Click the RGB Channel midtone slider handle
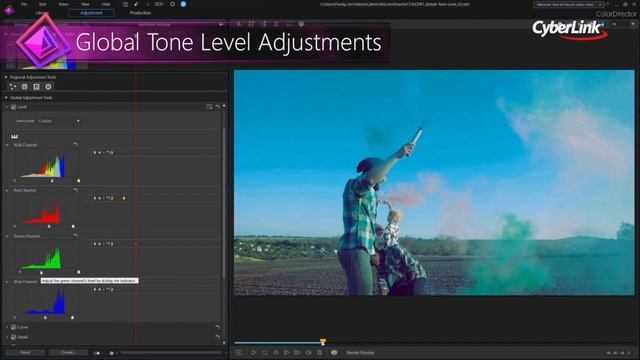640x360 pixels. 52,180
